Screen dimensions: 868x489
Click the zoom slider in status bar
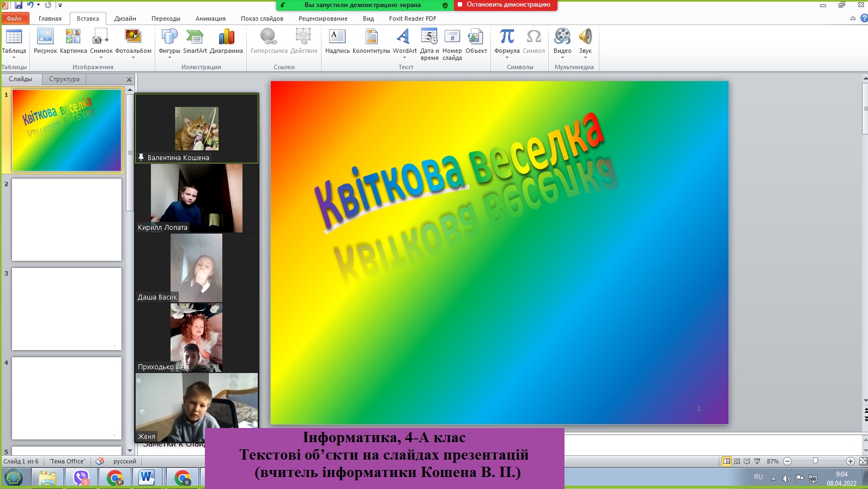click(815, 461)
